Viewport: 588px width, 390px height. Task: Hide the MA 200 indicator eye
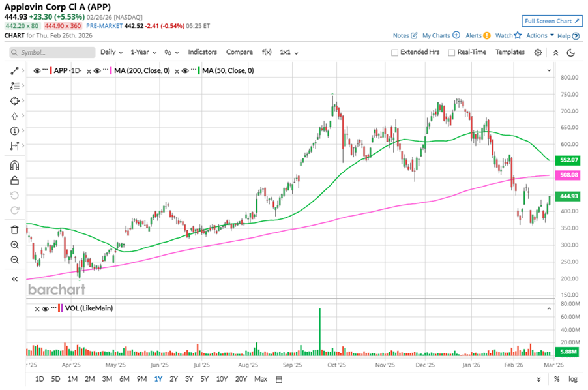pyautogui.click(x=96, y=70)
